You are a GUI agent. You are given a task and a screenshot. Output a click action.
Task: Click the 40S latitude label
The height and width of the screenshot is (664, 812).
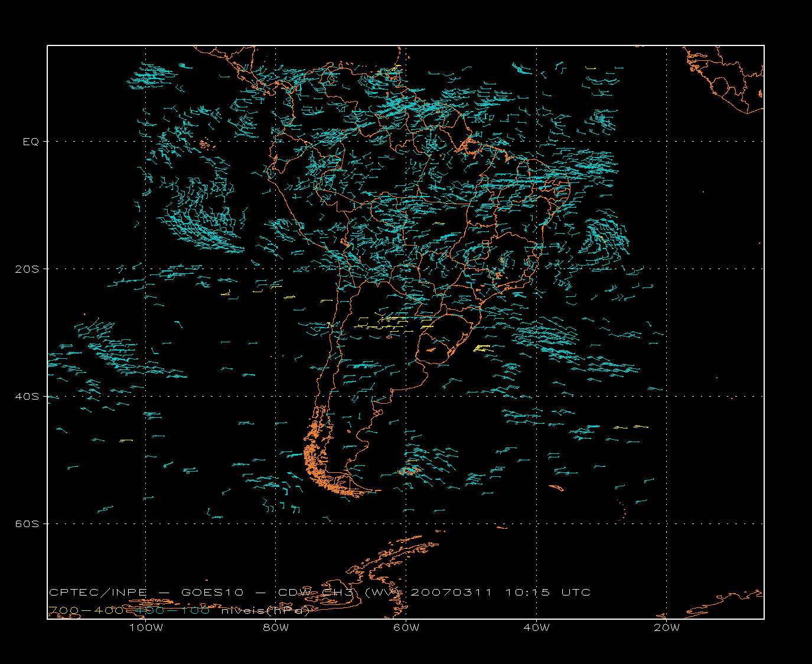[x=27, y=397]
